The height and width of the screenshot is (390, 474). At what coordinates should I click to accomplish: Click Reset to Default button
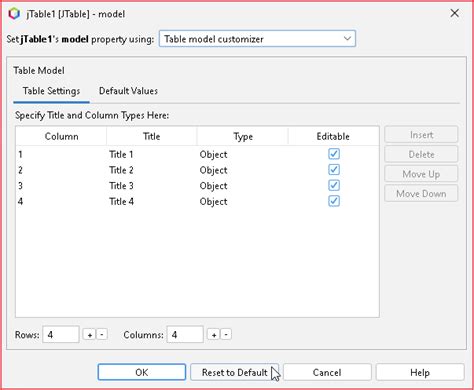click(x=234, y=372)
